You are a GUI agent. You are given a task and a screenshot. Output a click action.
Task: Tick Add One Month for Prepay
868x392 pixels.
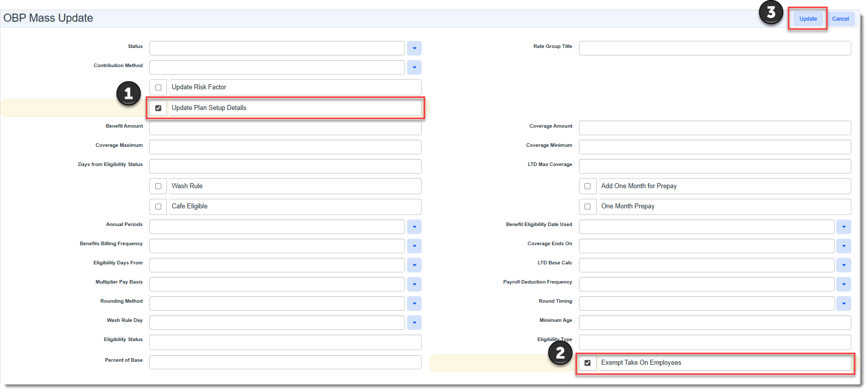(588, 186)
